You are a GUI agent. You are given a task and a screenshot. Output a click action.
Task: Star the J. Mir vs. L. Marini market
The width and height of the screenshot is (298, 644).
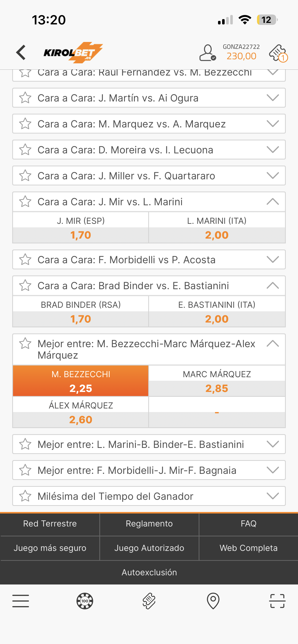[x=25, y=202]
